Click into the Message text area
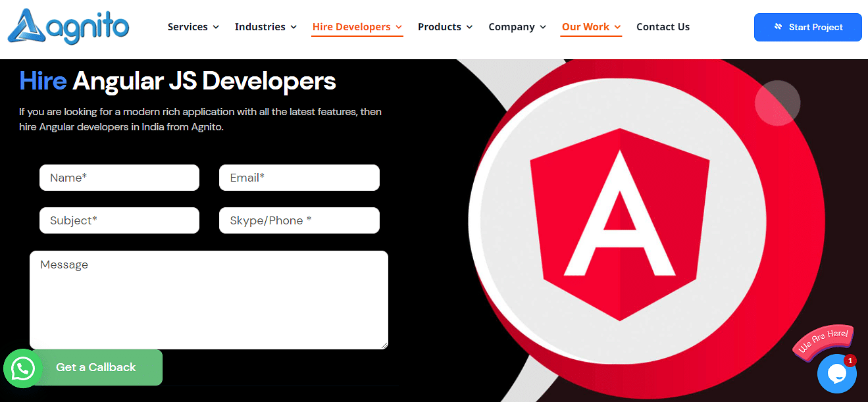 tap(209, 300)
